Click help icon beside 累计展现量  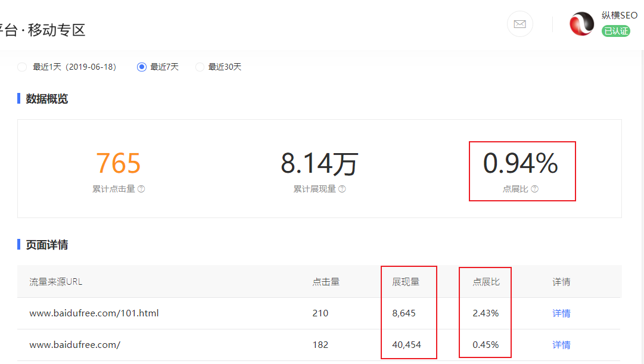(x=342, y=189)
